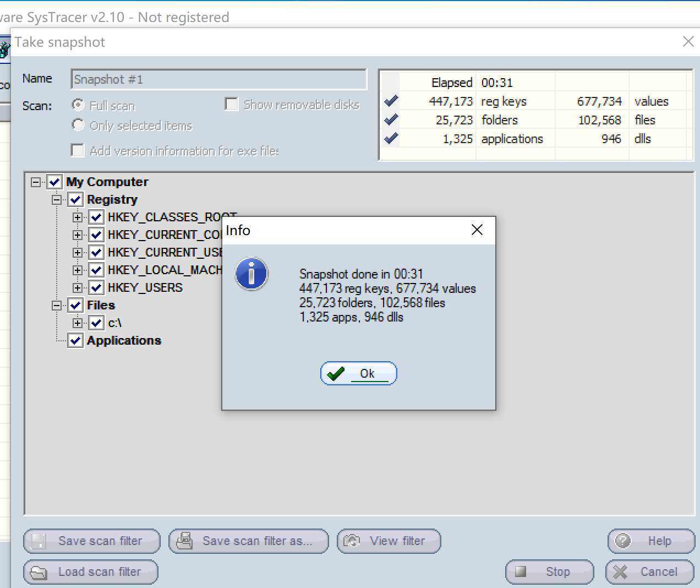
Task: Click the 1,325 applications count cell
Action: click(458, 139)
